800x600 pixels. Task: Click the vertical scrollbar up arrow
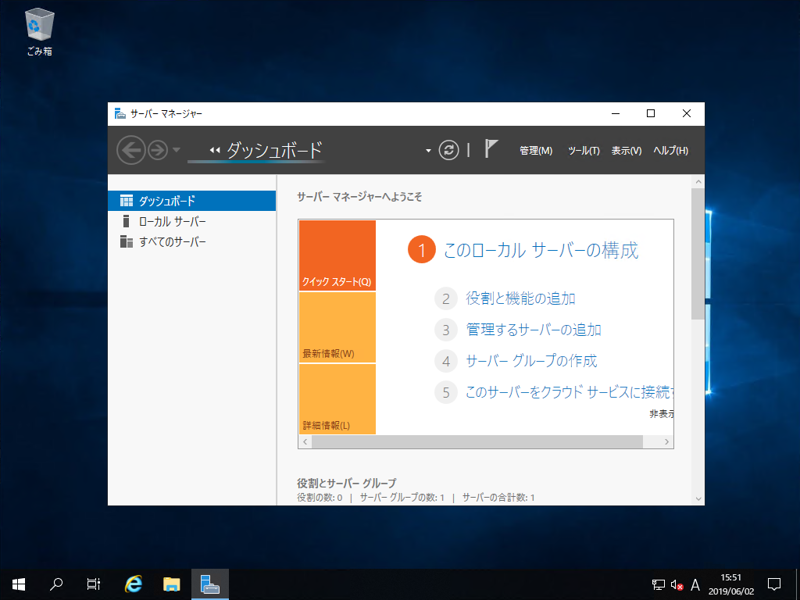(698, 182)
